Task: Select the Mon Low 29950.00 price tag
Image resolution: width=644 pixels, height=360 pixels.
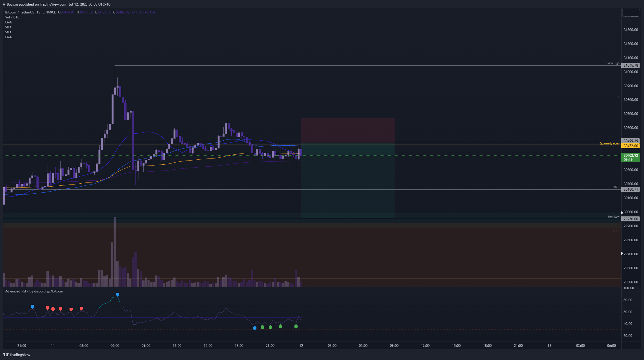Action: point(631,219)
